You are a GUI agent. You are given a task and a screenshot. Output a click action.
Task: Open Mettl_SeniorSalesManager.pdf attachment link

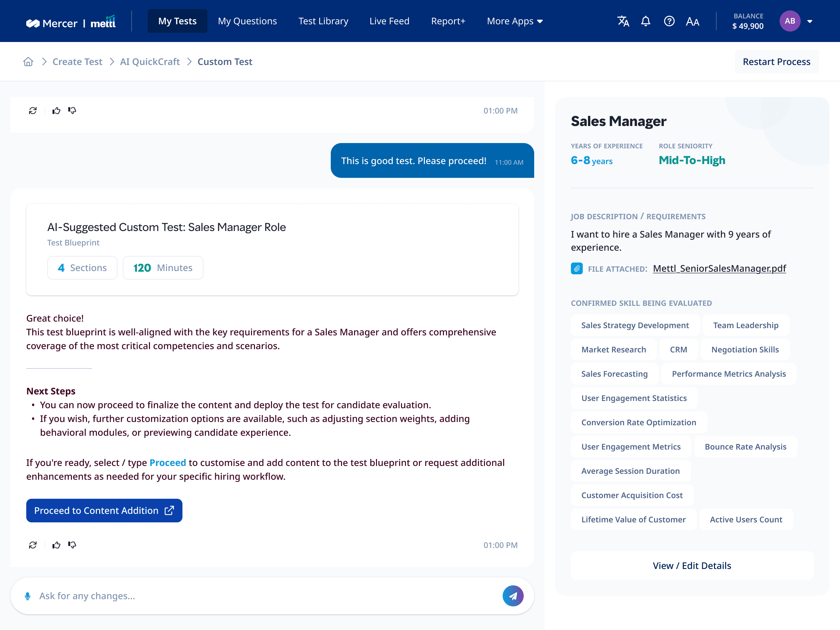[x=719, y=268]
